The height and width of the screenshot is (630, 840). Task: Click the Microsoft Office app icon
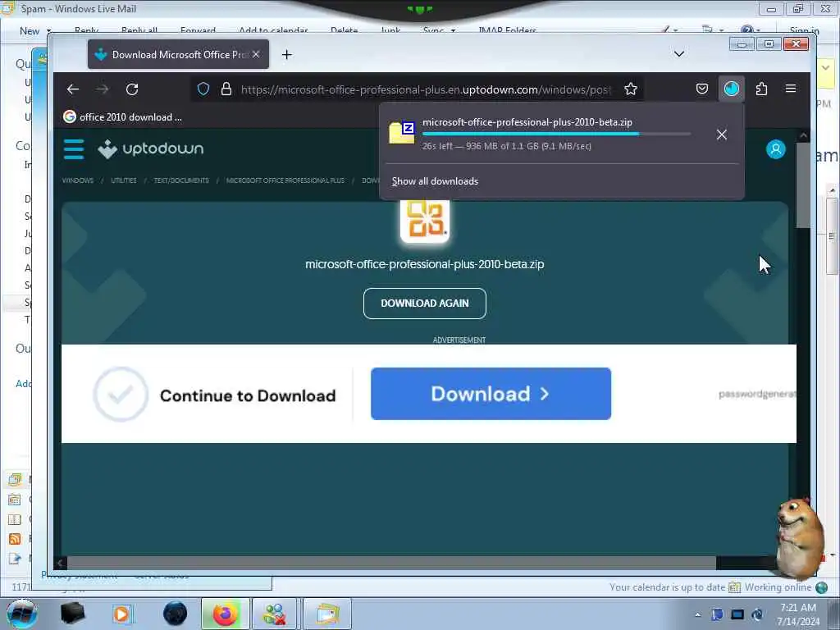click(425, 220)
